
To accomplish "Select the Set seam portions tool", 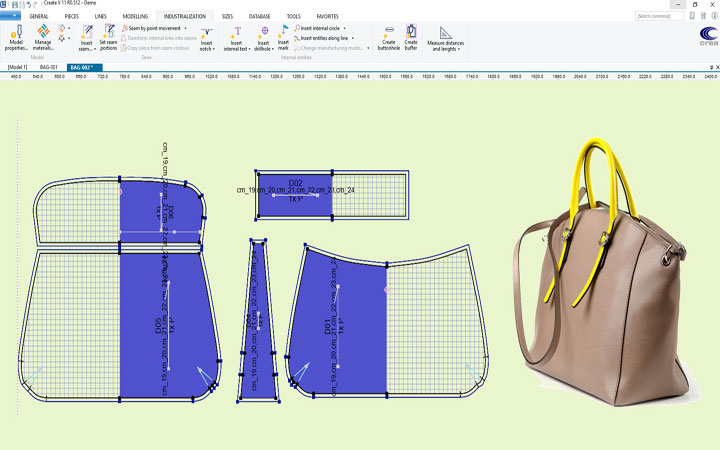I will (x=108, y=33).
